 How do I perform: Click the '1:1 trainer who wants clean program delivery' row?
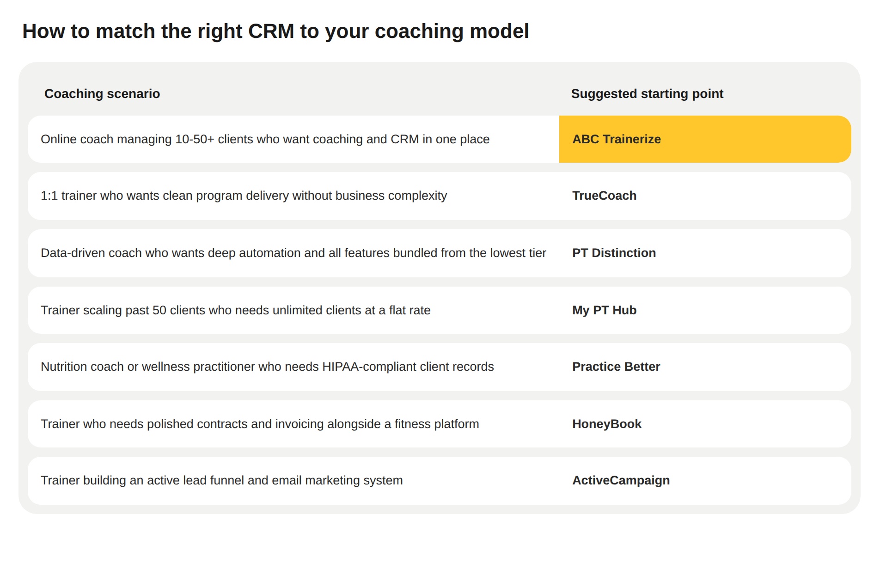[x=439, y=196]
